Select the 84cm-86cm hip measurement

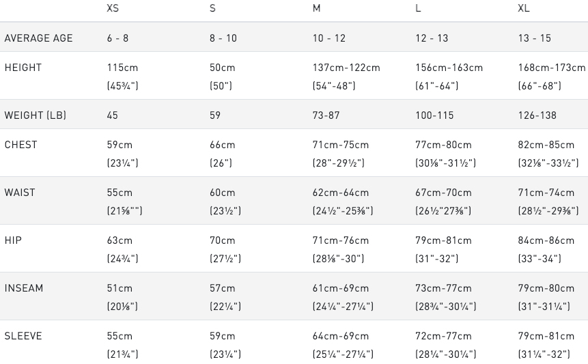(546, 240)
